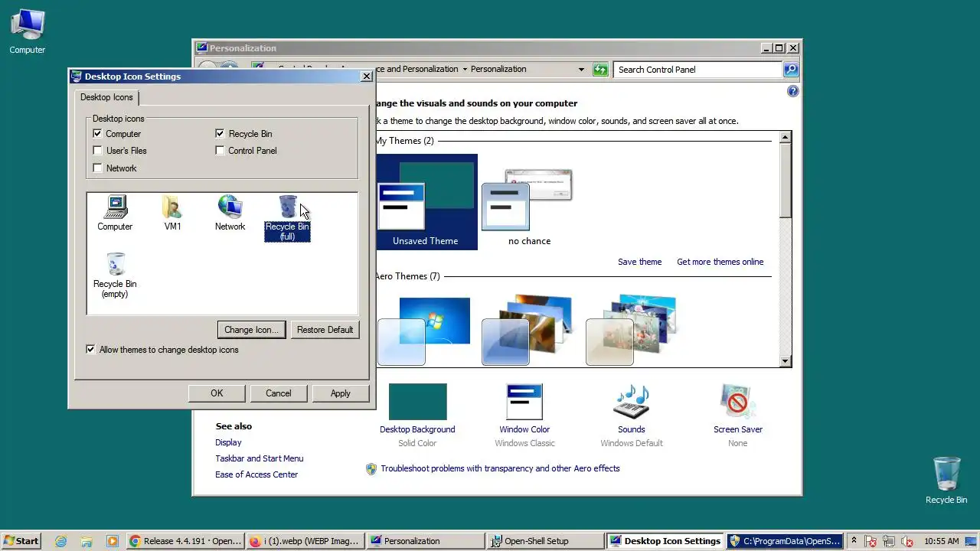Switch to the C:\ProgramData\OpenS taskbar item
Viewport: 980px width, 551px height.
(x=785, y=541)
